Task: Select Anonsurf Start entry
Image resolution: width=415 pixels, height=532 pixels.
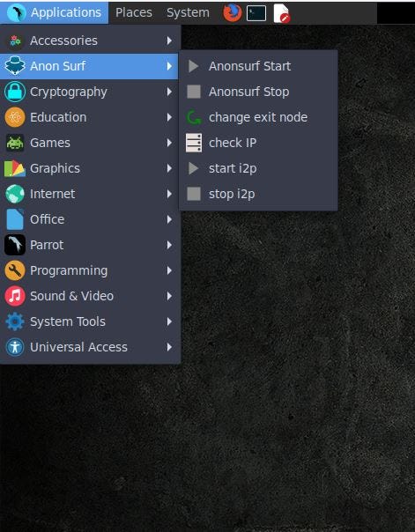Action: tap(258, 66)
